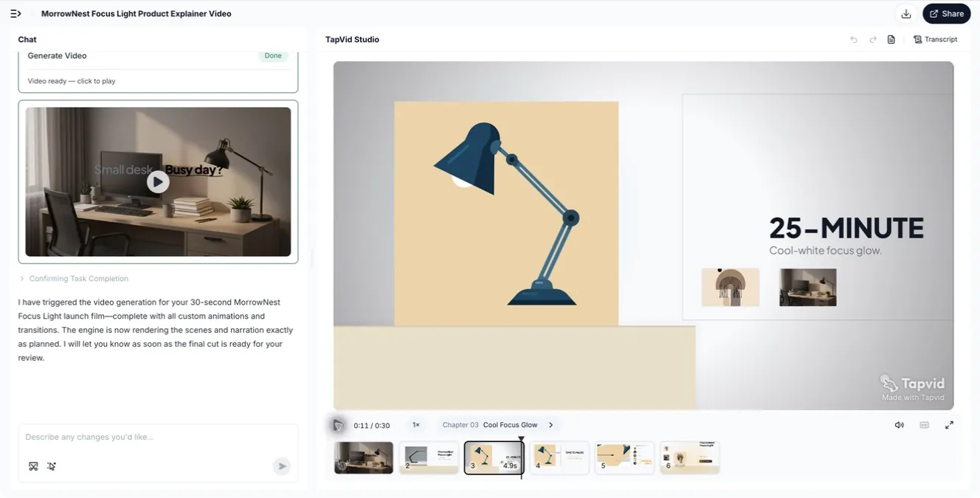Click the element selector cursor icon under chat input

coord(52,466)
